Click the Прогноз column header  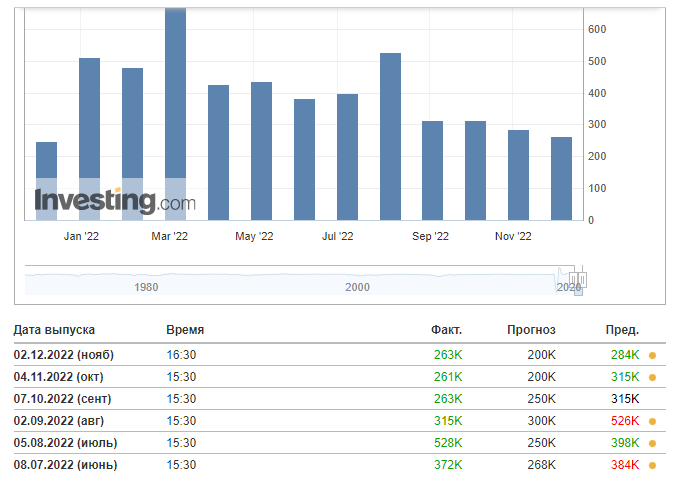pos(531,330)
